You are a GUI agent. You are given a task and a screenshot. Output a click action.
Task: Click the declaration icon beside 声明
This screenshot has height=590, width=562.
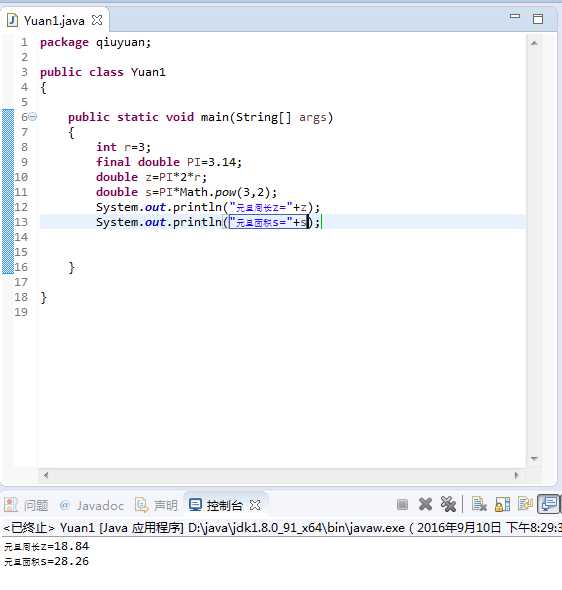(141, 505)
